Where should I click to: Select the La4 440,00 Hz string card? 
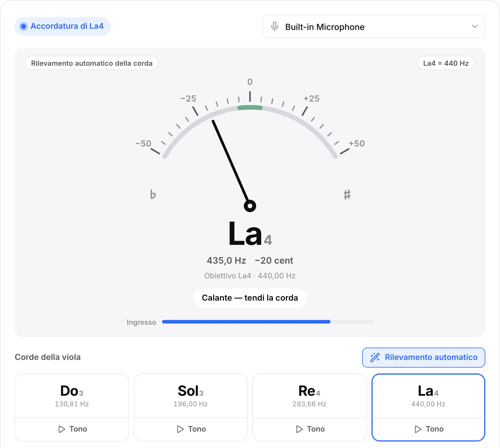pyautogui.click(x=428, y=396)
